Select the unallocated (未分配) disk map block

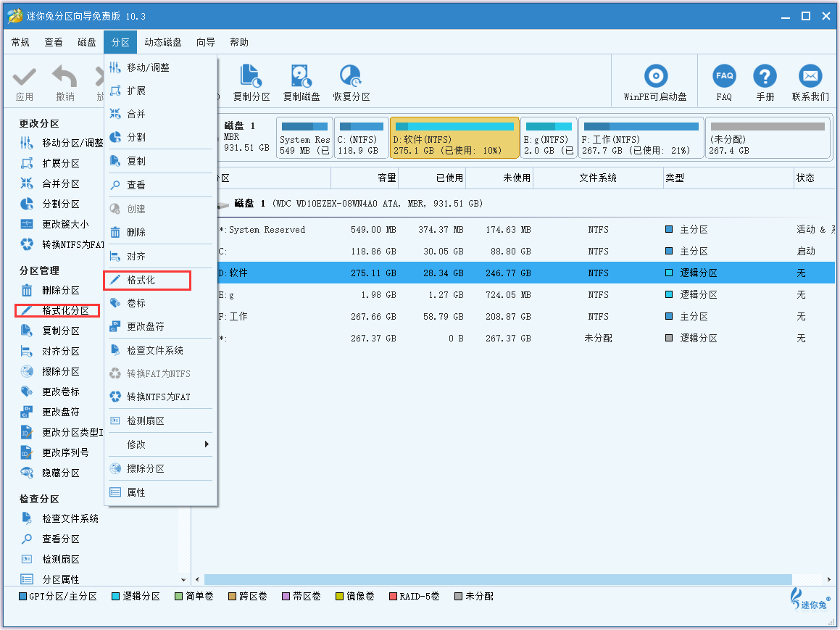point(767,138)
